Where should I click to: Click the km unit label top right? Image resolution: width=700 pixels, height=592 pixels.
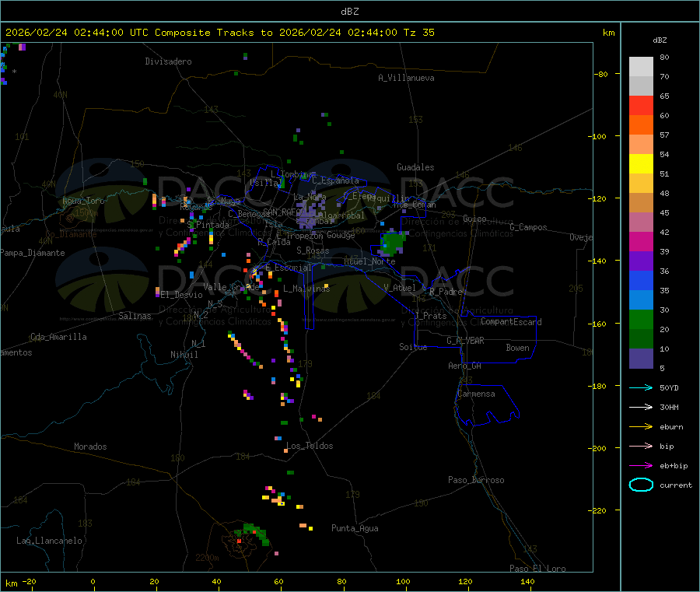click(x=608, y=33)
